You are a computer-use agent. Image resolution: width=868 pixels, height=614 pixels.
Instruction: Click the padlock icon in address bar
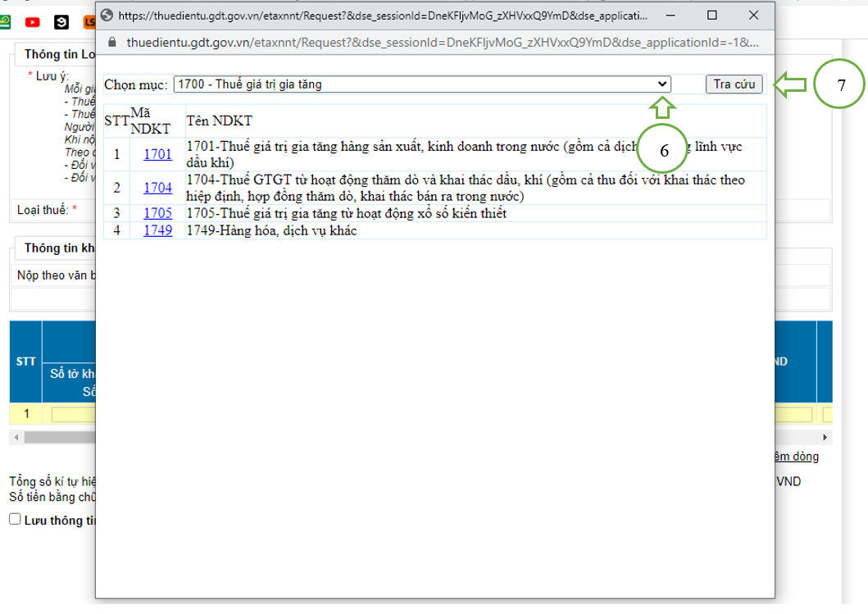coord(111,42)
